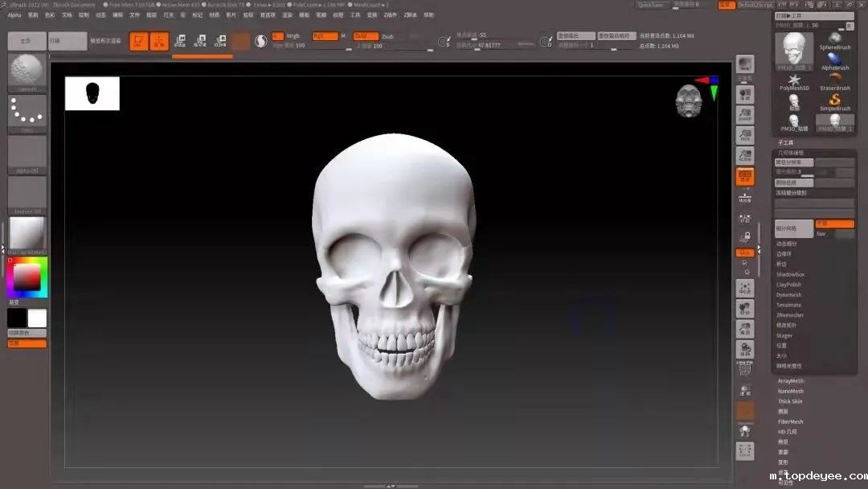Choose the PolyMesh3D star tool
Screen dimensions: 868x489
(794, 81)
